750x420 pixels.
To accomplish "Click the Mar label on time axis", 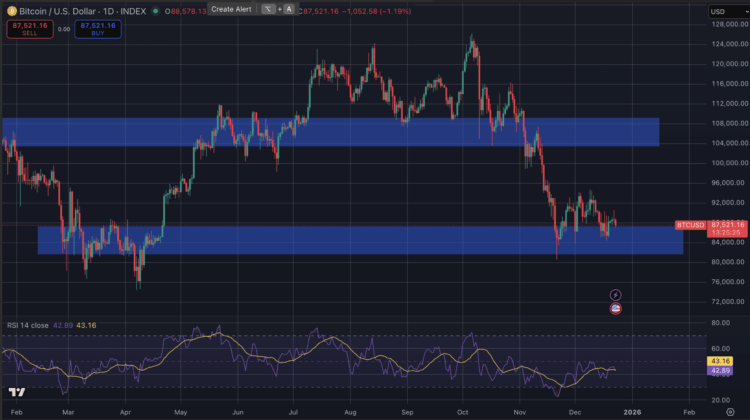I will coord(68,412).
